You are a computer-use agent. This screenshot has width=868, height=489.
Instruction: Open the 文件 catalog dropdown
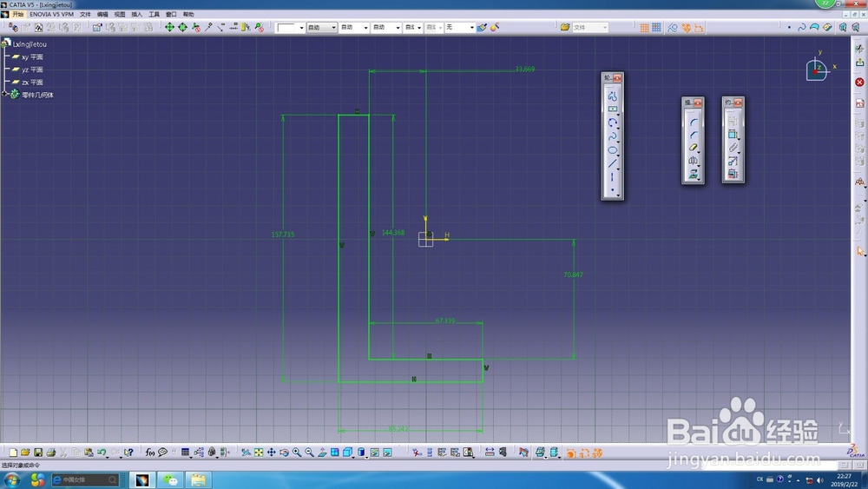click(x=590, y=27)
